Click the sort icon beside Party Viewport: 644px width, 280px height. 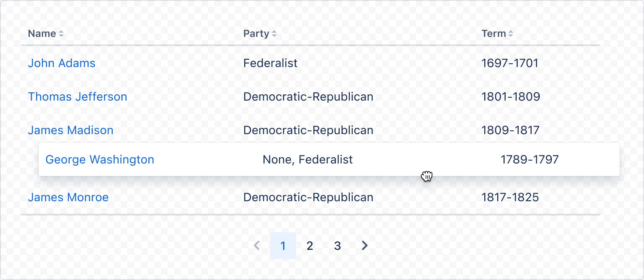pyautogui.click(x=275, y=34)
